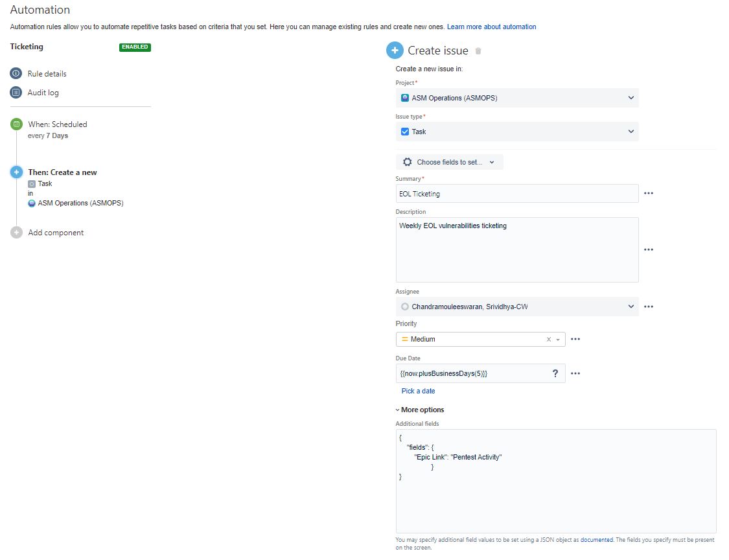The image size is (729, 560).
Task: Open the Rule details section
Action: [x=47, y=73]
